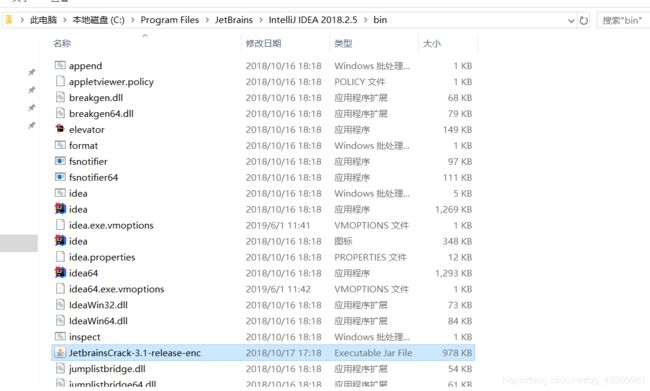The image size is (650, 391).
Task: Click the Executable Jar File type cell
Action: 373,353
